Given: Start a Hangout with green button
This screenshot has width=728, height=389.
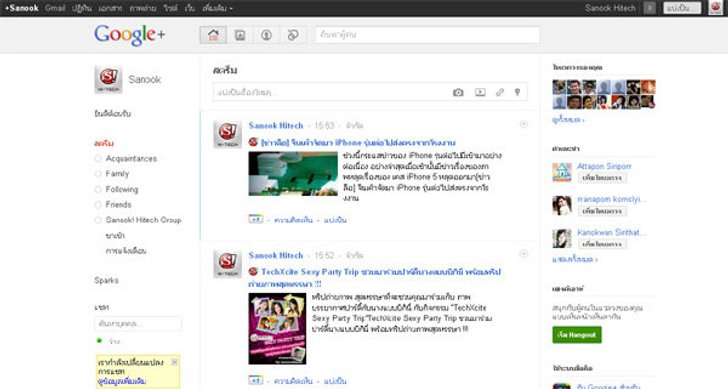Looking at the screenshot, I should [577, 335].
